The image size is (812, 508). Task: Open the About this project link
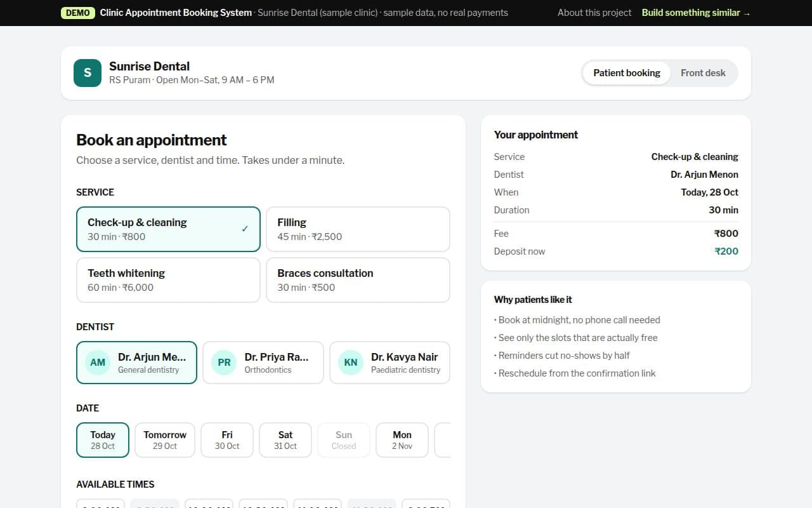point(594,13)
